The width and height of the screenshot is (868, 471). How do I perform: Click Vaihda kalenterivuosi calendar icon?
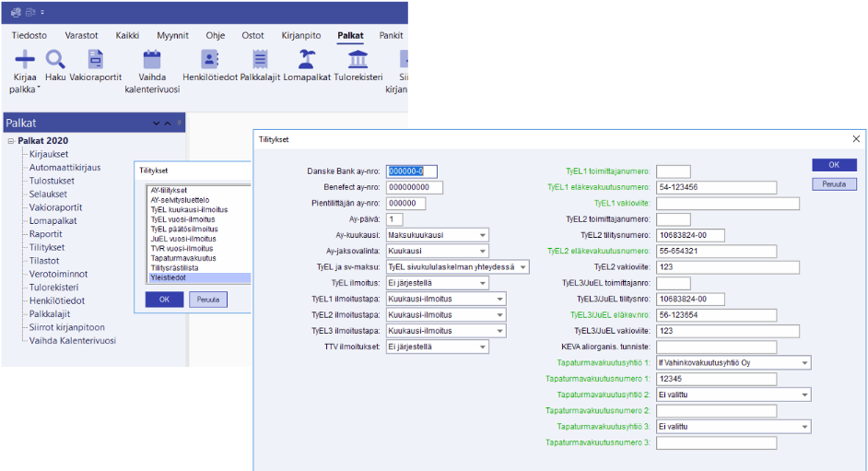[152, 60]
